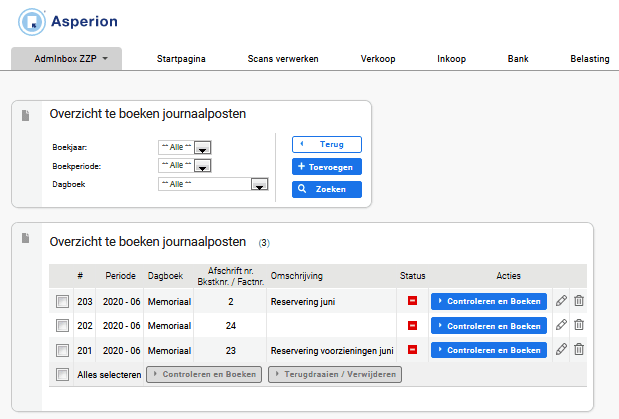The width and height of the screenshot is (619, 419).
Task: Edit entry 203 with the pencil icon
Action: click(x=561, y=301)
